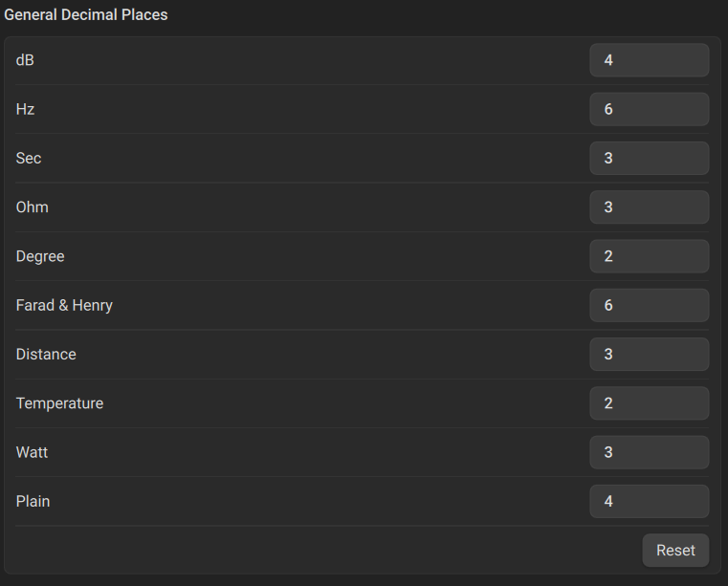Viewport: 728px width, 586px height.
Task: Select the Degree decimal places field
Action: [649, 256]
